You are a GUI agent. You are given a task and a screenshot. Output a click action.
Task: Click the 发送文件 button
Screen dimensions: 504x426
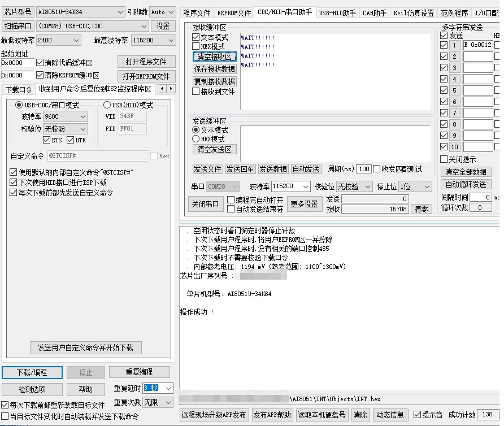point(207,169)
